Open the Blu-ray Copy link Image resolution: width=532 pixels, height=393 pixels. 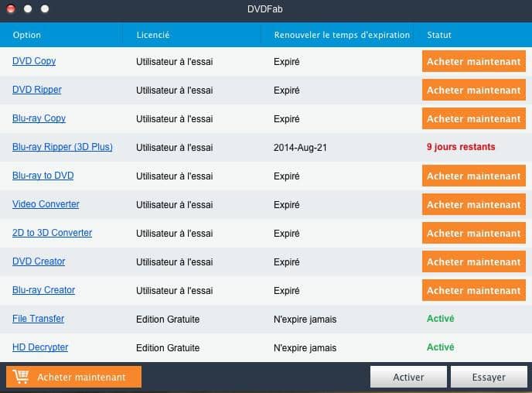pyautogui.click(x=39, y=118)
